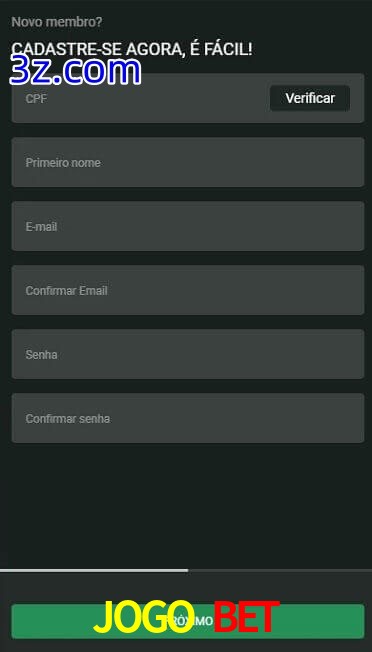Click the 'Primeiro nome' placeholder text

click(63, 163)
